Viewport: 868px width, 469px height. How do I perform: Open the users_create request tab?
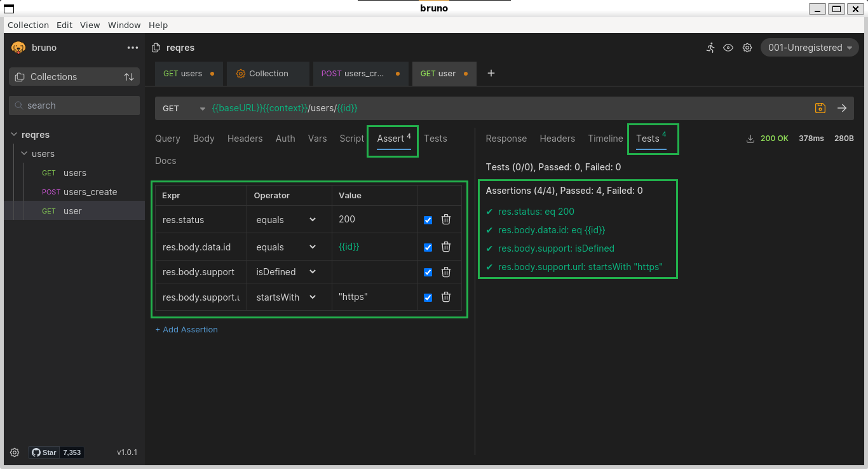(x=353, y=73)
